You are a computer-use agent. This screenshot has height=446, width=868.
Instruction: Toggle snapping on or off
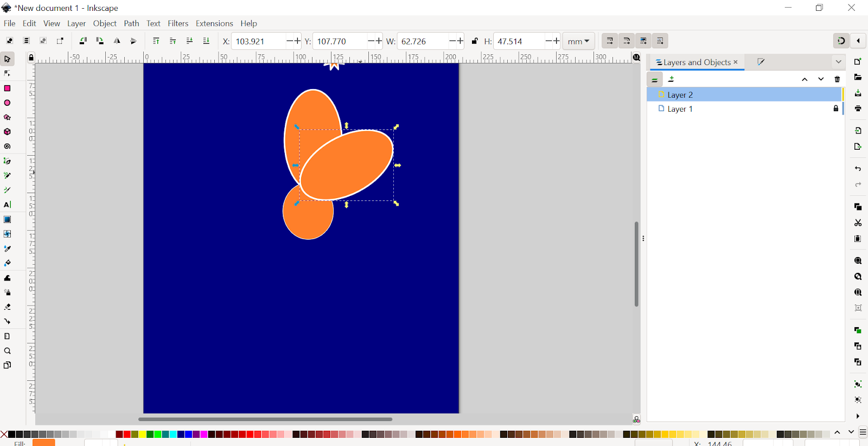[x=841, y=41]
